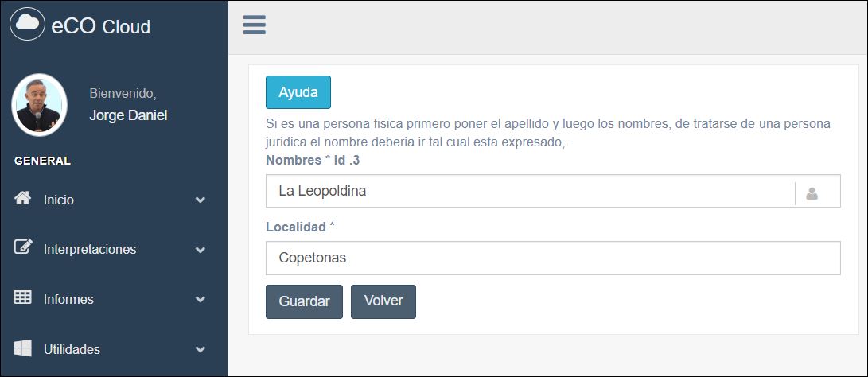Toggle the hamburger menu icon
This screenshot has height=377, width=868.
[254, 25]
